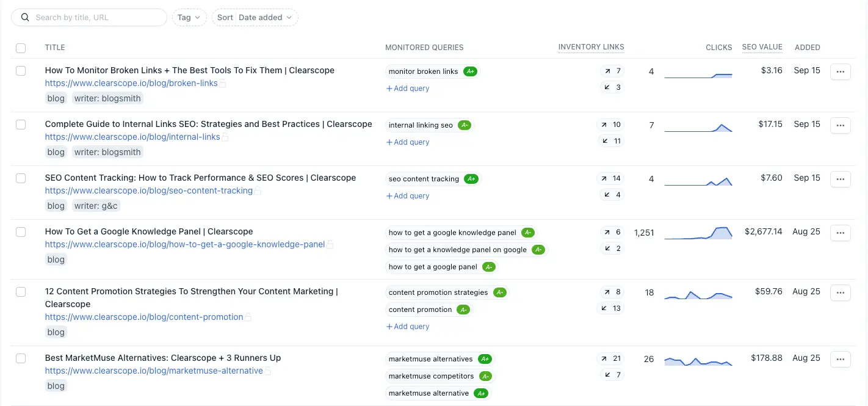The height and width of the screenshot is (406, 868).
Task: Click the "marketmuse competitors" monitored query
Action: [431, 376]
